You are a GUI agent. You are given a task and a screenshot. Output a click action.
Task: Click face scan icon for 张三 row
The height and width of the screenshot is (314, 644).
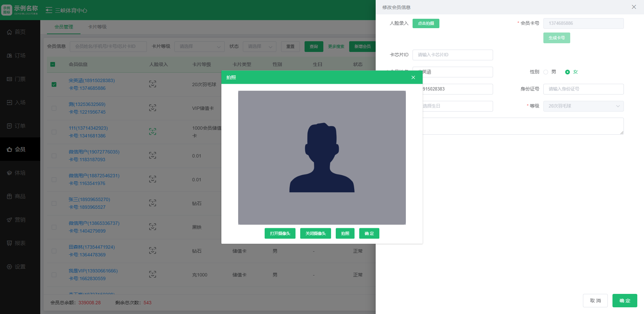[153, 203]
